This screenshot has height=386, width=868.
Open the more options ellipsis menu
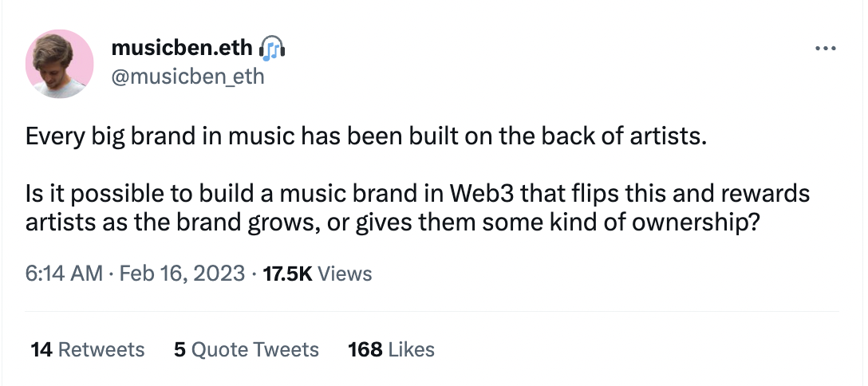click(x=825, y=49)
